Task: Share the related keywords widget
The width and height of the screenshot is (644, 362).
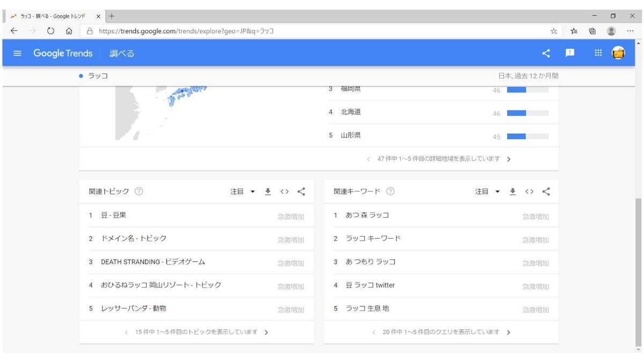Action: click(546, 191)
